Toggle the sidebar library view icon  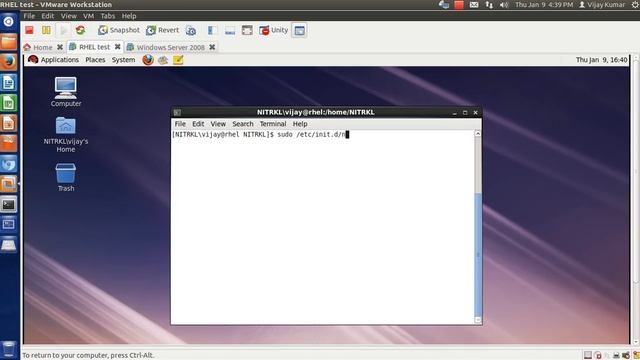point(211,30)
